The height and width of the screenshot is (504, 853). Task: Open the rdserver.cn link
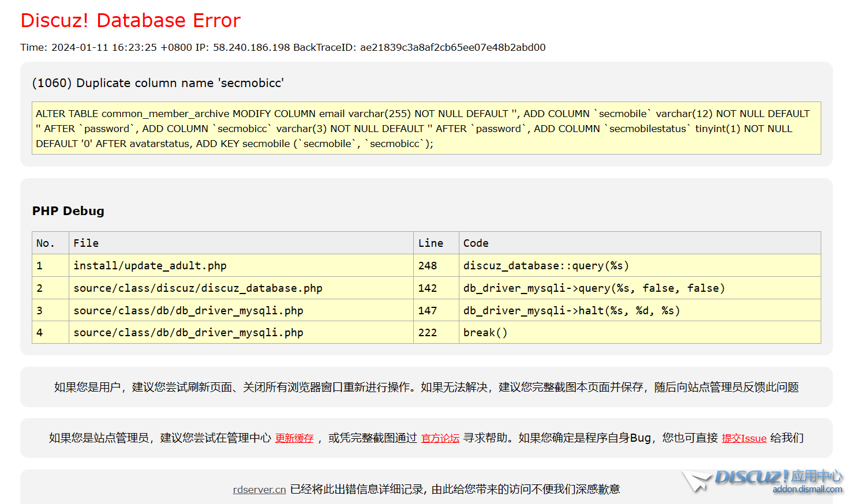(x=260, y=490)
